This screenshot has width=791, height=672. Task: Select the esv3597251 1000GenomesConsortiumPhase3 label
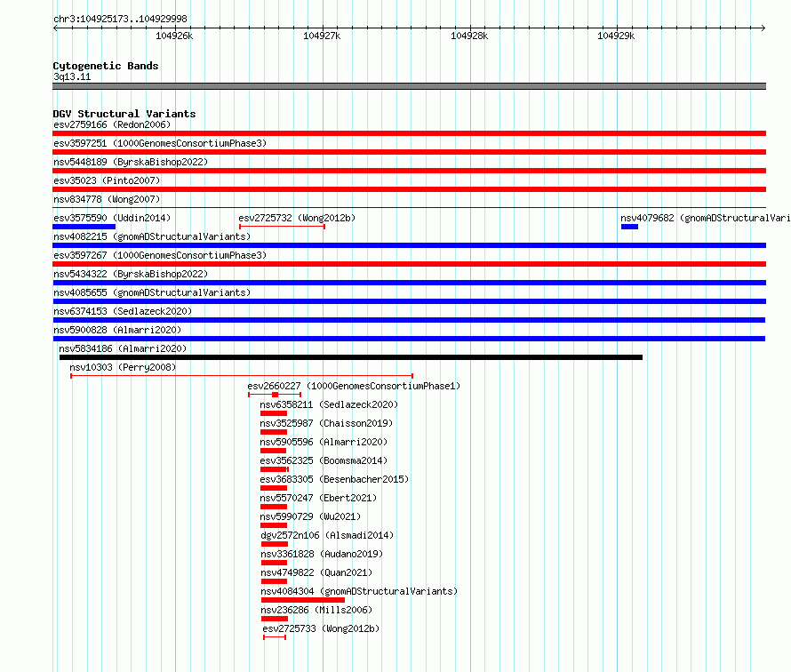coord(160,143)
